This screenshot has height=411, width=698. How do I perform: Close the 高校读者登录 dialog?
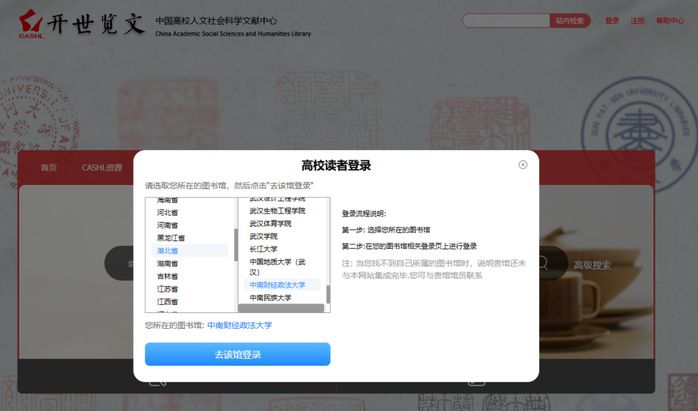click(x=523, y=165)
